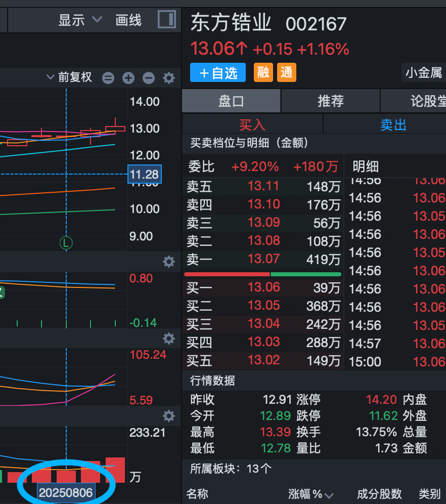The height and width of the screenshot is (504, 446).
Task: Zoom out the K-line chart with minus icon
Action: [149, 78]
